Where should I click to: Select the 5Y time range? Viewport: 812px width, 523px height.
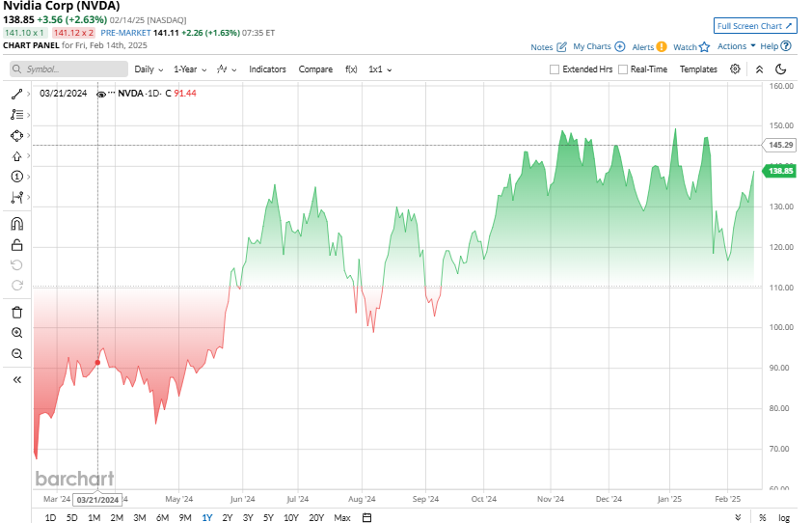click(268, 517)
